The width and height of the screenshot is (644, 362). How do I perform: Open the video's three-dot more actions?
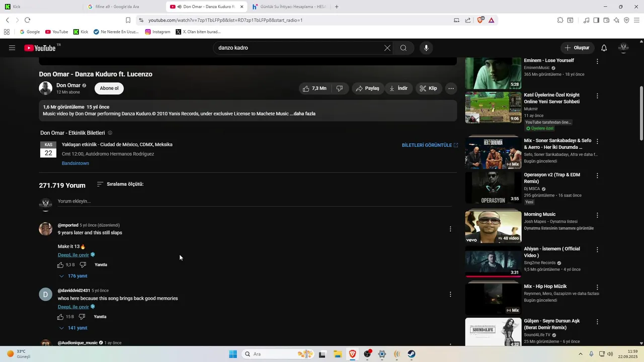click(x=451, y=88)
